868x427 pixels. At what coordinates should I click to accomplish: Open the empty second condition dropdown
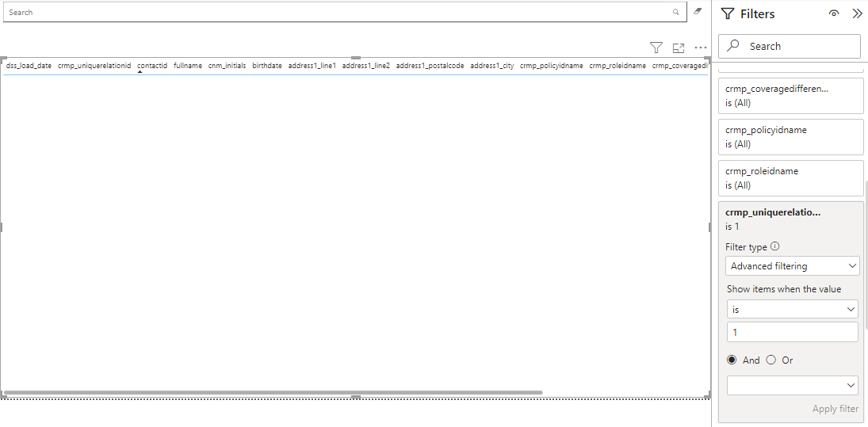792,386
